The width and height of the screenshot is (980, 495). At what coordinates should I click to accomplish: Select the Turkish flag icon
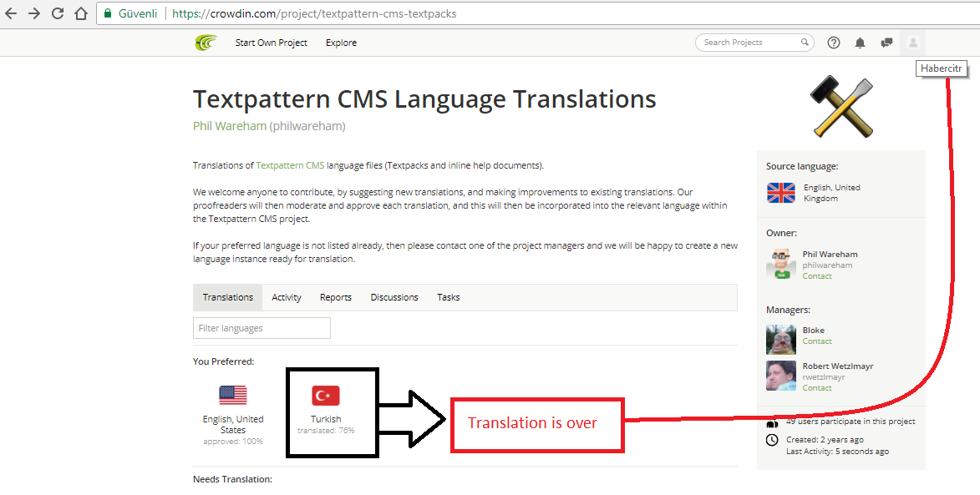(x=326, y=395)
